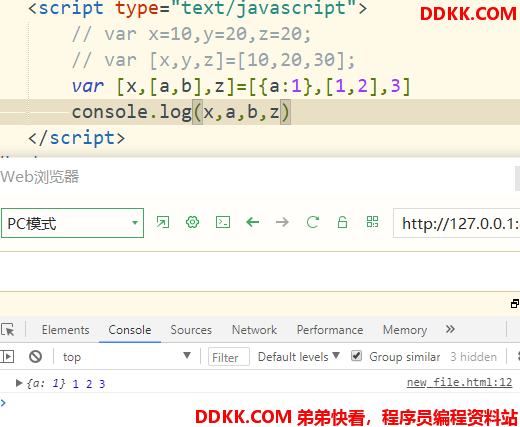
Task: Open the top context selector dropdown
Action: point(127,357)
